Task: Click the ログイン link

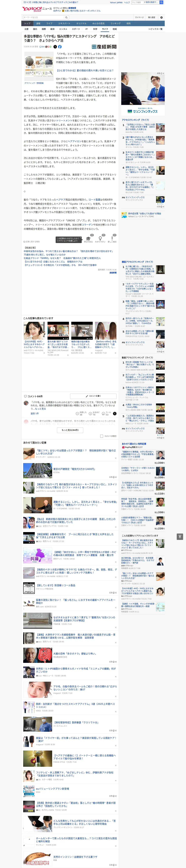Action: pos(57,11)
